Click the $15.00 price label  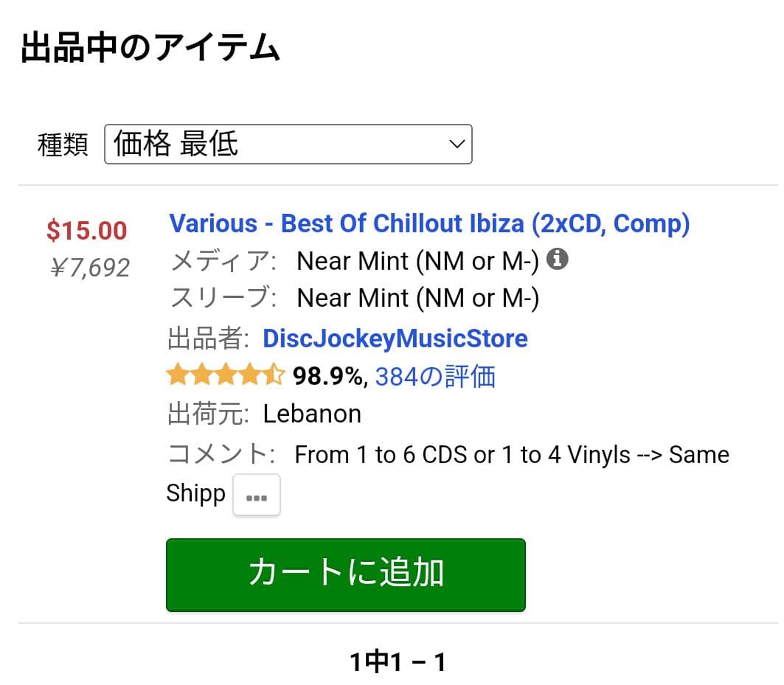pyautogui.click(x=86, y=232)
